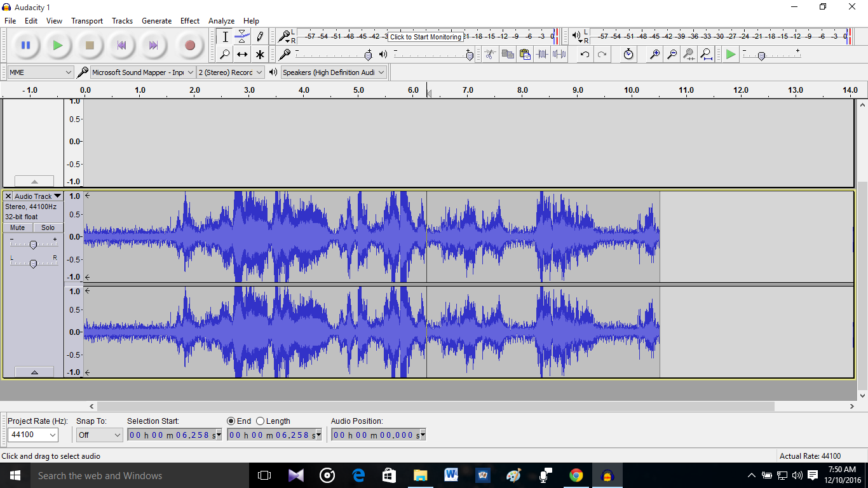Open the Effect menu
Screen dimensions: 868x488
click(x=190, y=21)
